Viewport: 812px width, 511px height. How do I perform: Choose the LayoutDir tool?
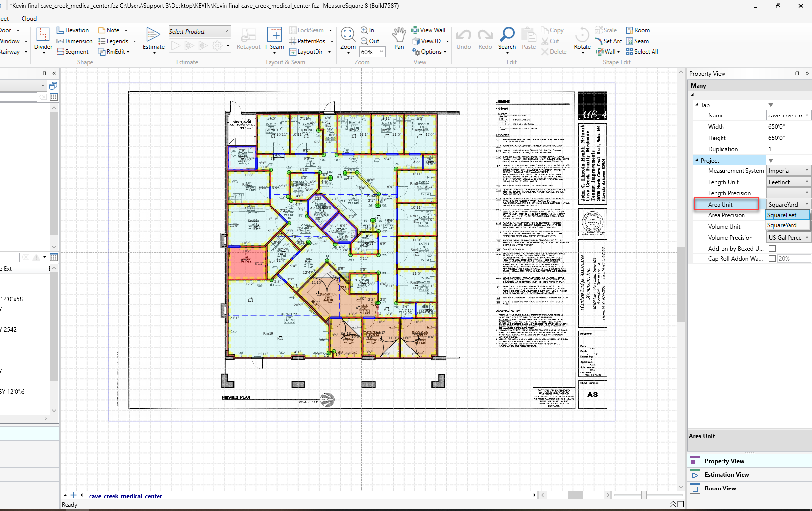(x=306, y=52)
